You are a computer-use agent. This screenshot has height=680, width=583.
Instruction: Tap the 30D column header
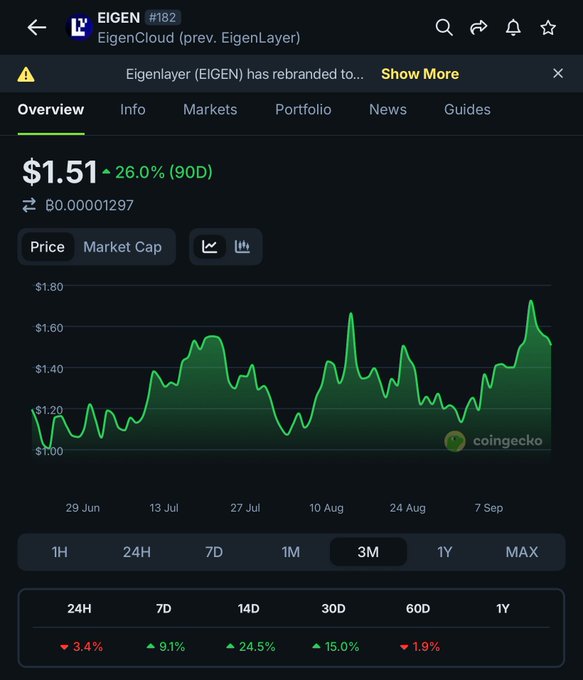334,609
